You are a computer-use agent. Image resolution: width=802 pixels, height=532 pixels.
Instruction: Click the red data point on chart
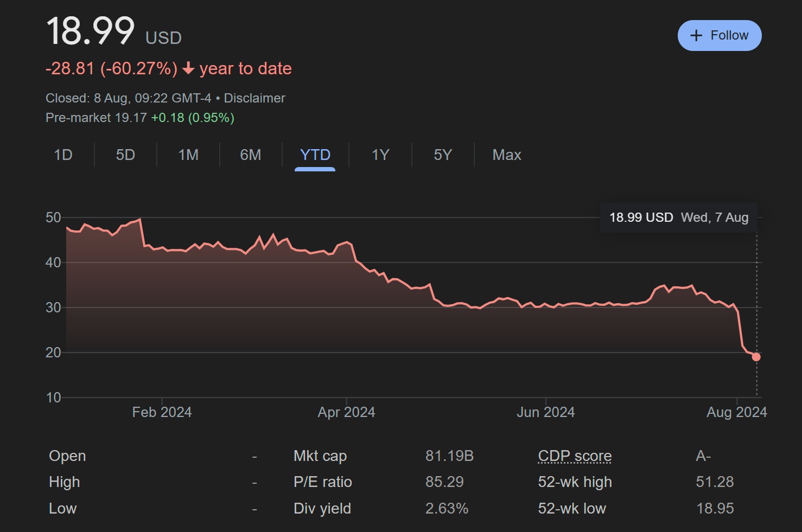756,357
